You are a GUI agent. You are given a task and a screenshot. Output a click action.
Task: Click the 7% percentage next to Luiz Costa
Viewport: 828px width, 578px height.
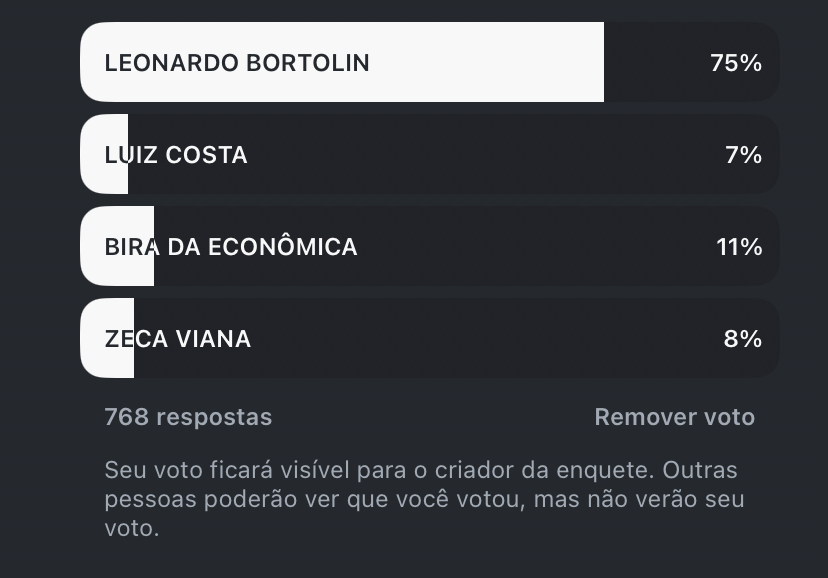tap(744, 154)
